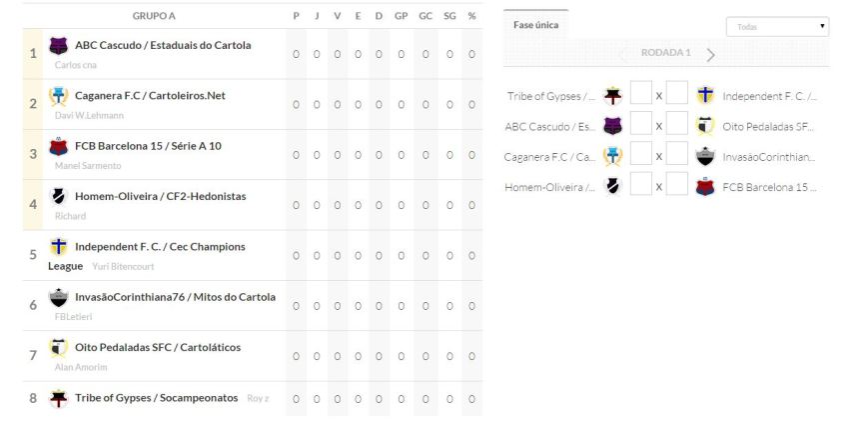Go to previous round using left chevron
The height and width of the screenshot is (427, 868).
(621, 54)
